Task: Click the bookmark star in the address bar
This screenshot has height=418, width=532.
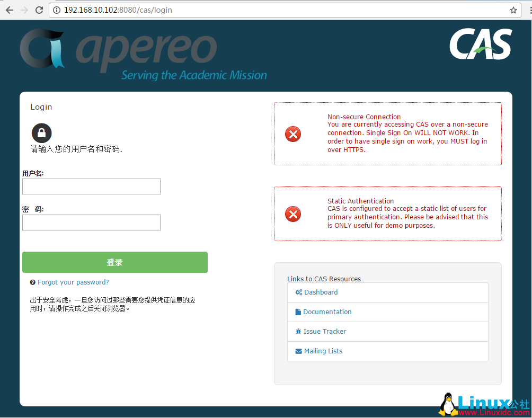Action: pyautogui.click(x=512, y=10)
